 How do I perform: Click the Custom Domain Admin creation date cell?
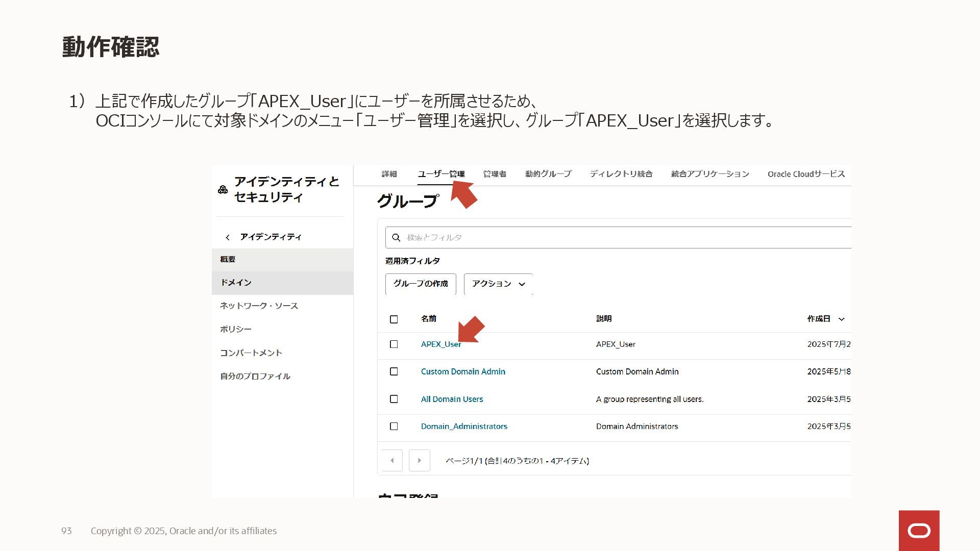click(829, 371)
